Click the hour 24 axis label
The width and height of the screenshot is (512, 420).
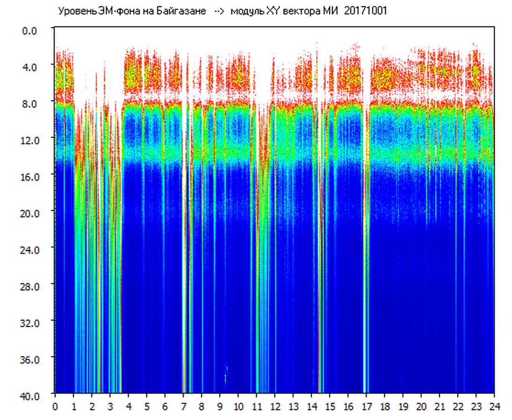[x=494, y=406]
